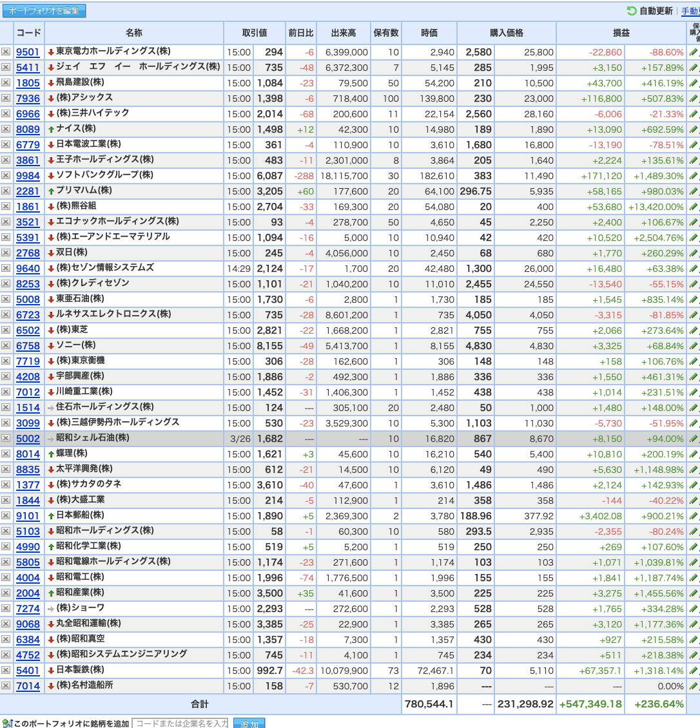The image size is (700, 728).
Task: Select the (株)三越伊勢丹ホールディングス name
Action: click(x=117, y=422)
